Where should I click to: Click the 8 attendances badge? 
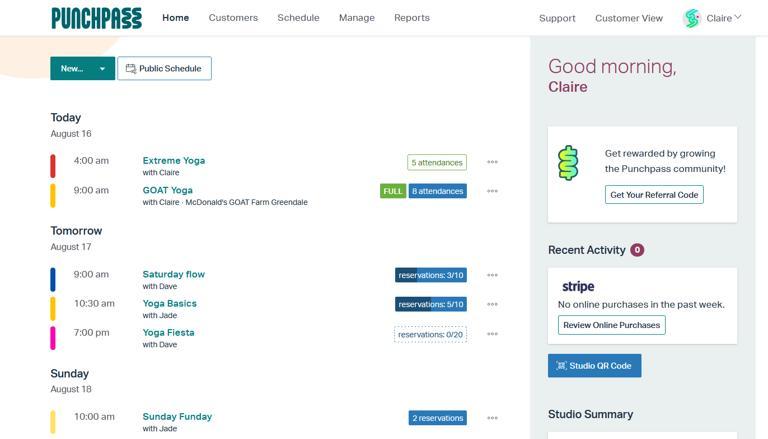437,191
